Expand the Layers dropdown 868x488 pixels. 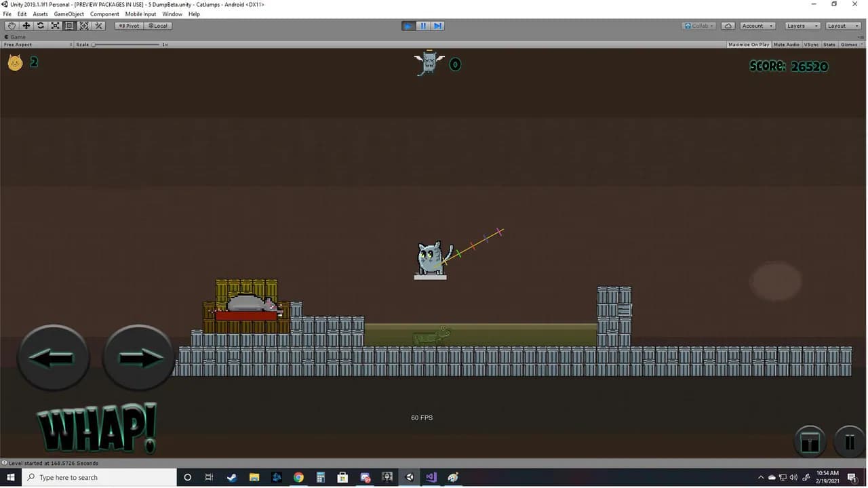802,26
